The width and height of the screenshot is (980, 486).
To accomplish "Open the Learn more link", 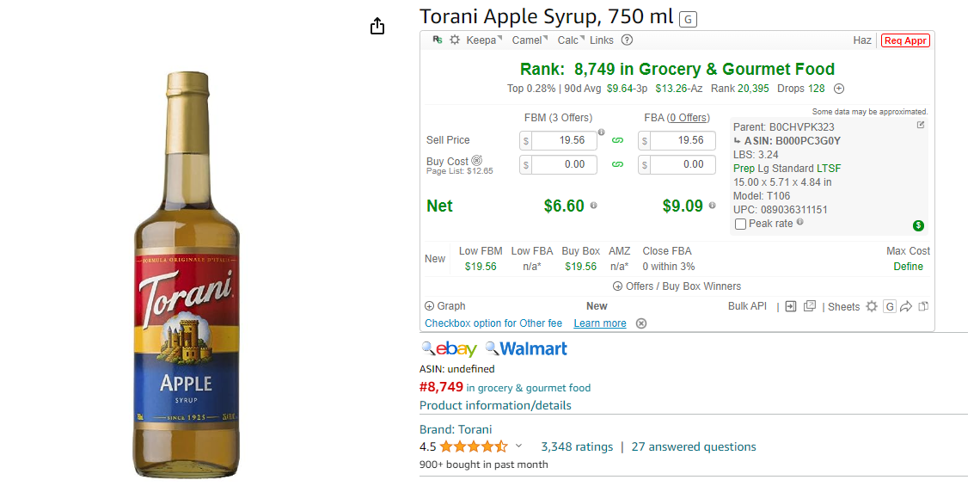I will pos(600,323).
